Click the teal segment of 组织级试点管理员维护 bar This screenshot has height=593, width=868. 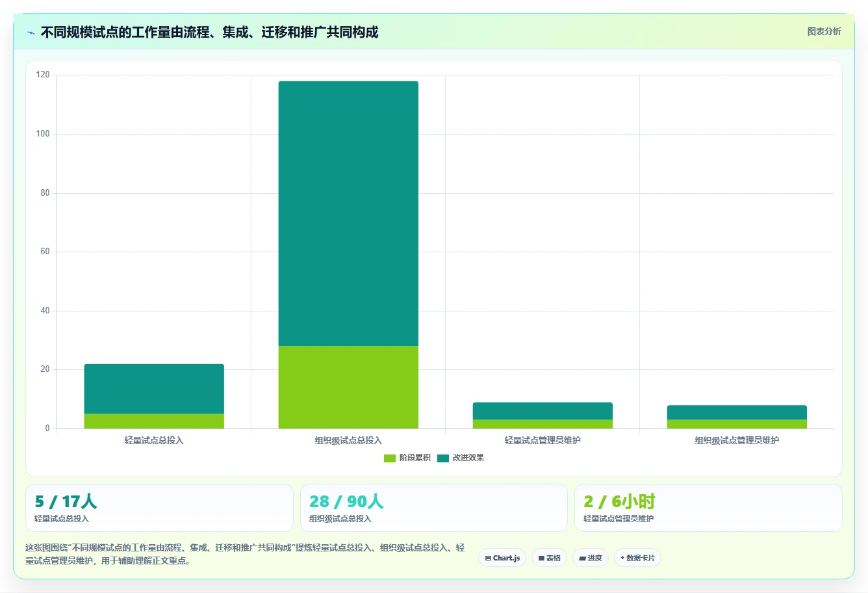737,412
